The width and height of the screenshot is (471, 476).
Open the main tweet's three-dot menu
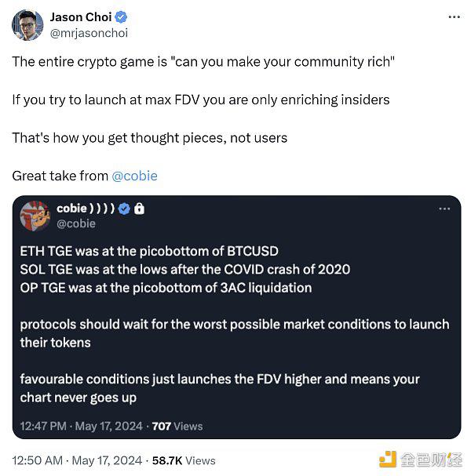454,17
